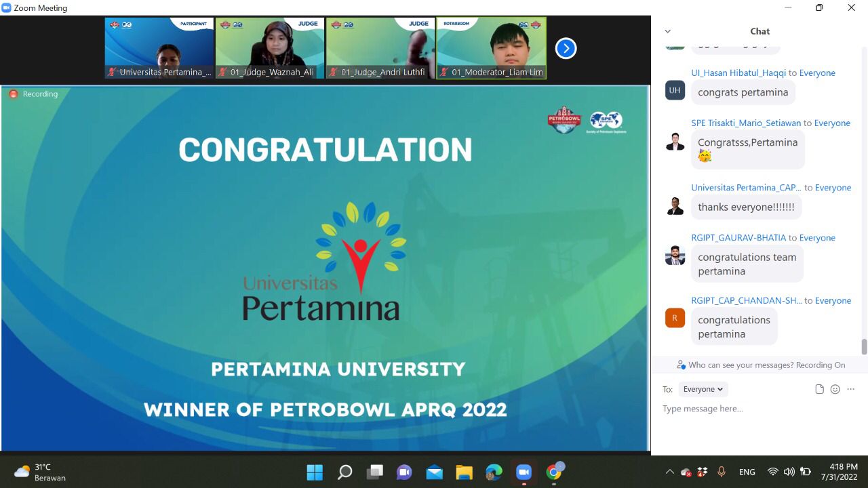The image size is (868, 488).
Task: Click the RGIPT_CAP_CHANDAN-SH sender name
Action: [x=746, y=300]
